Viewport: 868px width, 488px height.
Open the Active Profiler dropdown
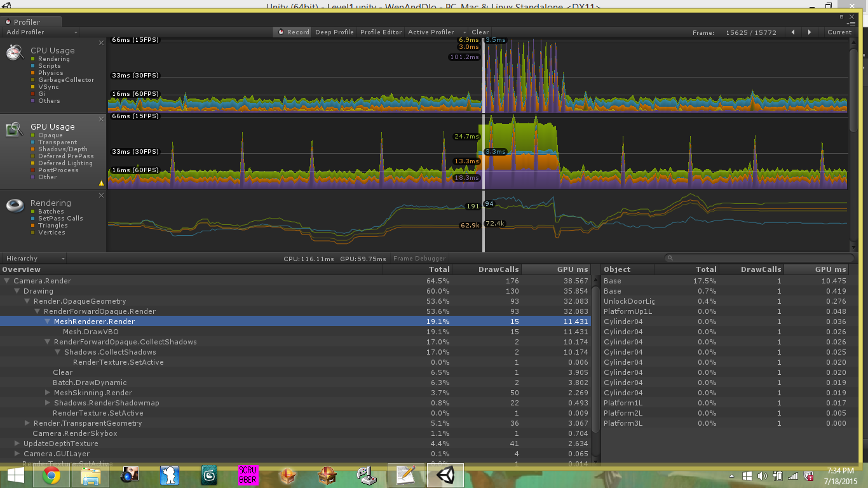(x=437, y=32)
